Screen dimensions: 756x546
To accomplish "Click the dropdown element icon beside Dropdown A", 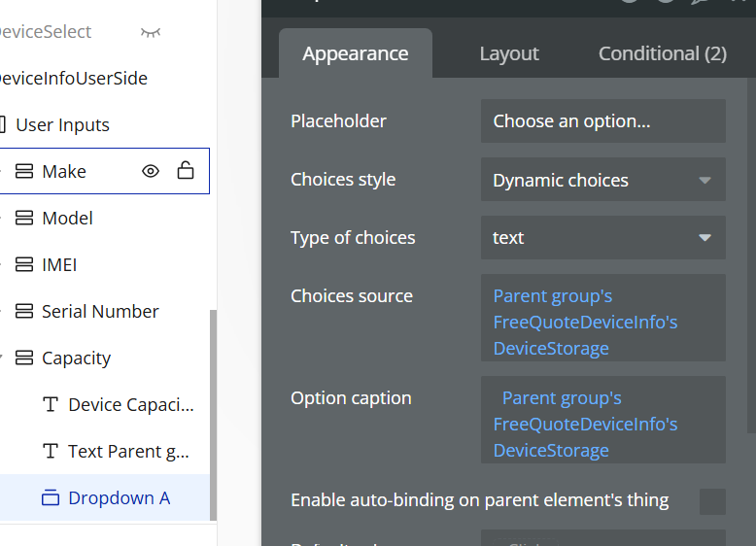I will coord(52,498).
